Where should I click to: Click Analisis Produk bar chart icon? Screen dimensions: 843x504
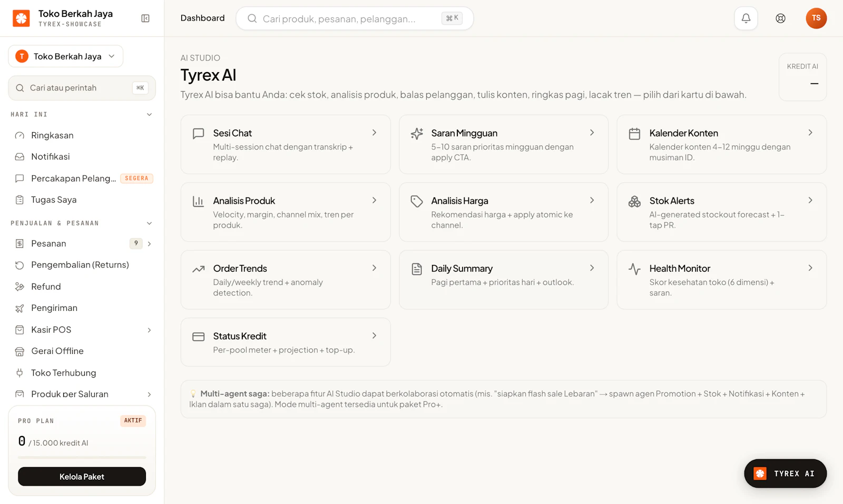click(198, 201)
